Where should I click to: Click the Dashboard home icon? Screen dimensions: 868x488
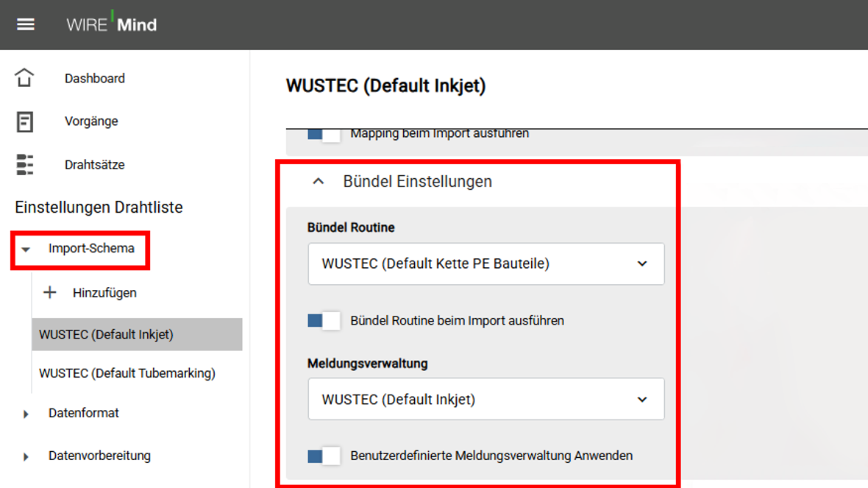24,77
